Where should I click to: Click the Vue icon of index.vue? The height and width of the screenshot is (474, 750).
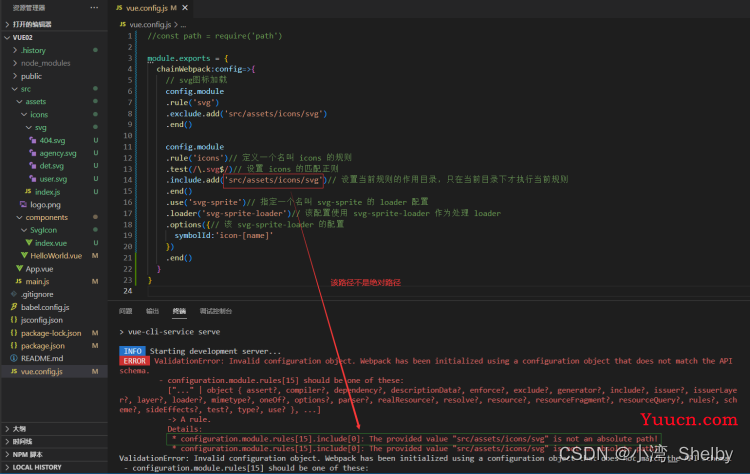point(29,243)
